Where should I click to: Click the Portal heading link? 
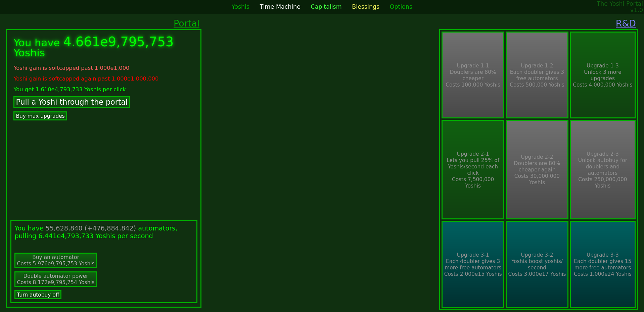(x=186, y=23)
